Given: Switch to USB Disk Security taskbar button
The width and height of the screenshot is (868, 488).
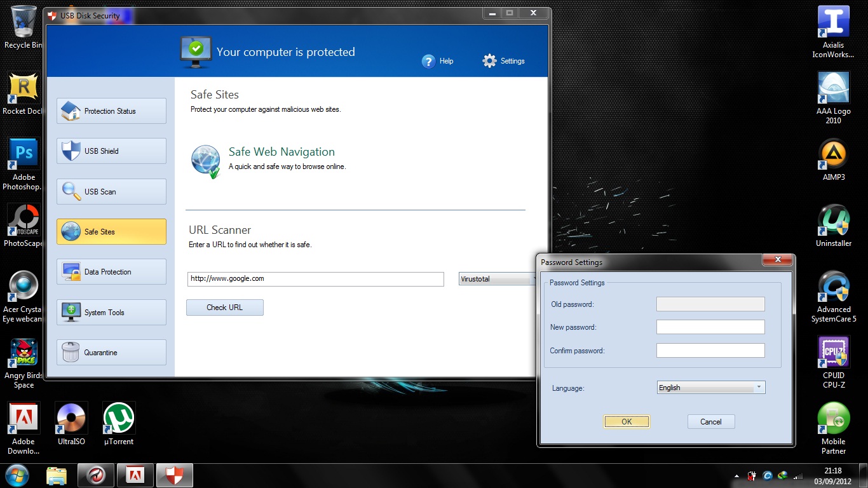Looking at the screenshot, I should click(174, 475).
